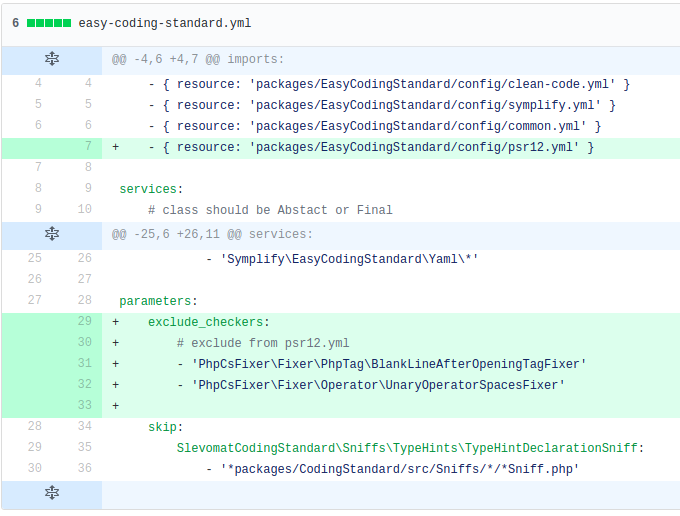Expand hidden lines above the imports hunk
Viewport: 680px width, 516px height.
(52, 59)
